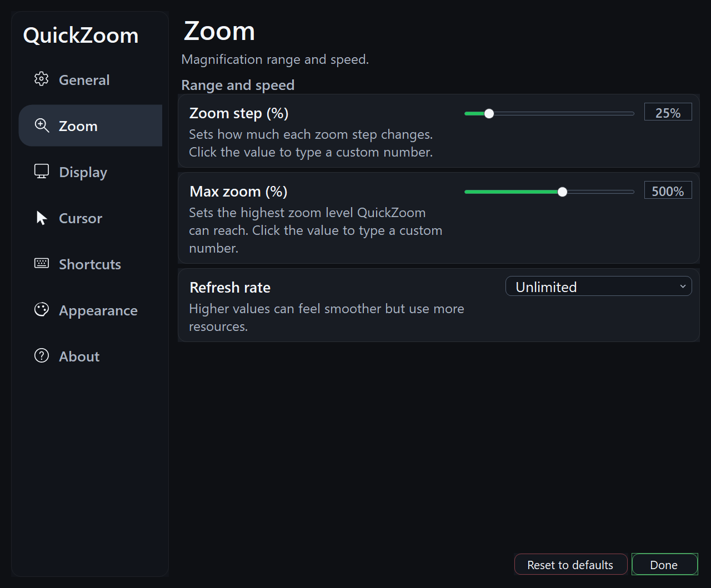Click the 'Refresh rate' label
Viewport: 711px width, 588px height.
coord(230,288)
